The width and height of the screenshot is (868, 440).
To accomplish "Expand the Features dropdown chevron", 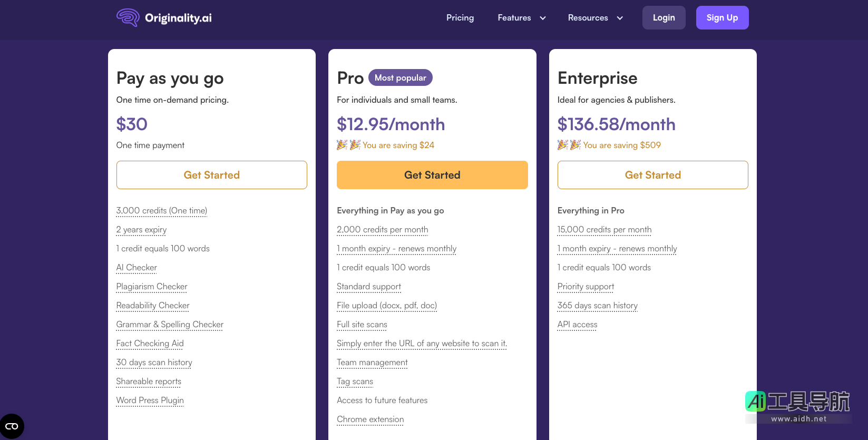I will 543,18.
